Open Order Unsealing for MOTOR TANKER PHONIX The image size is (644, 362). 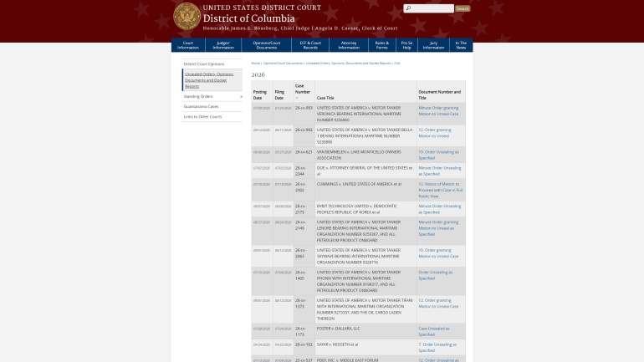click(x=436, y=275)
